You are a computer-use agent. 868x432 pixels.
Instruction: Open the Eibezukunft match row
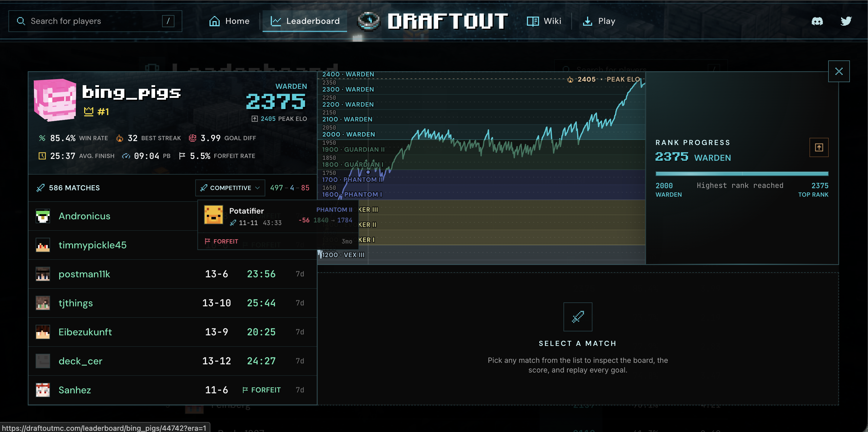coord(173,332)
